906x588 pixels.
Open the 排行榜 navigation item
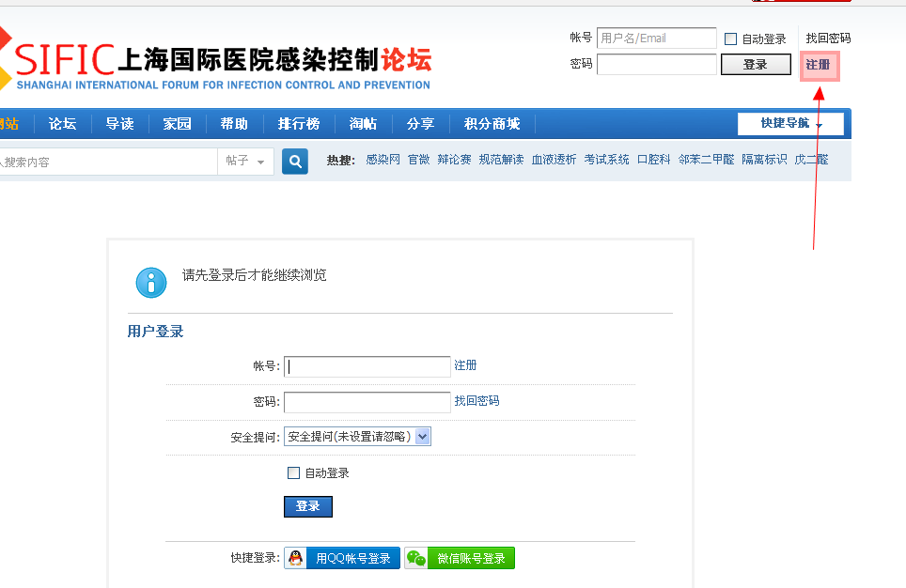(299, 123)
